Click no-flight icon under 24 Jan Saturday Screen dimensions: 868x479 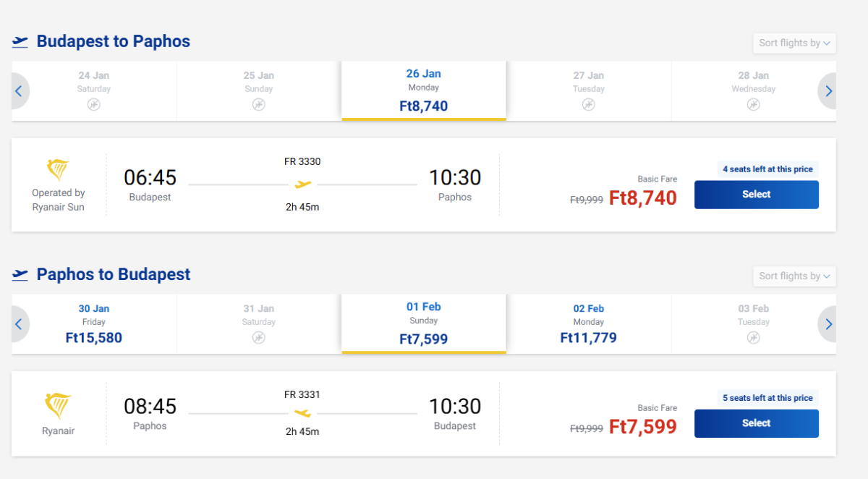pyautogui.click(x=94, y=104)
